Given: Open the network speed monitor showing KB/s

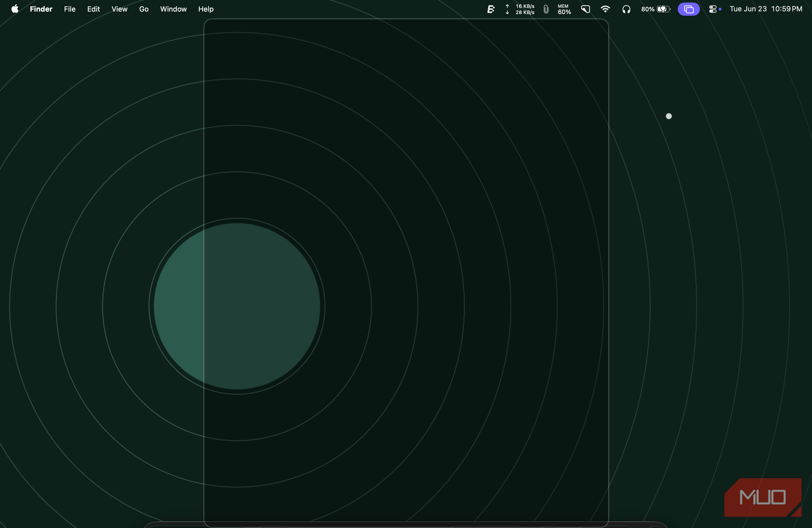Looking at the screenshot, I should click(520, 9).
